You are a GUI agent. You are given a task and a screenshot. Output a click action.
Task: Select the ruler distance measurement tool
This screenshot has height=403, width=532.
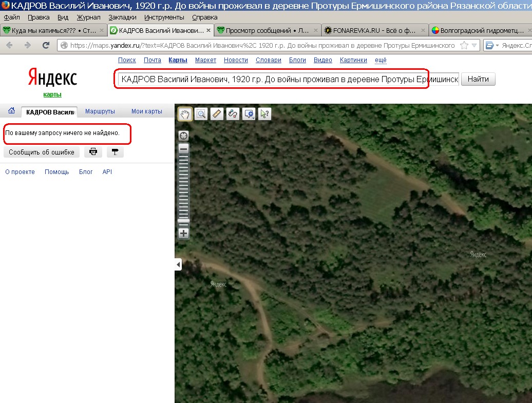[x=217, y=114]
